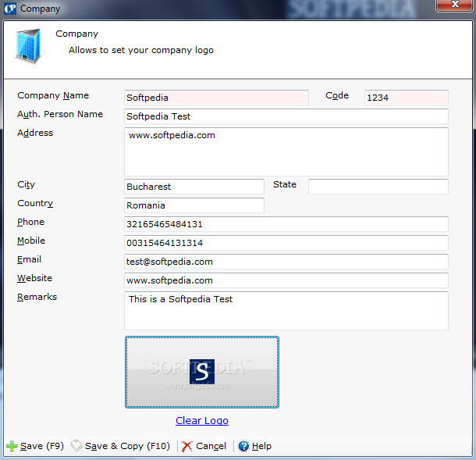The image size is (476, 460).
Task: Click the blue building company icon
Action: click(x=28, y=47)
